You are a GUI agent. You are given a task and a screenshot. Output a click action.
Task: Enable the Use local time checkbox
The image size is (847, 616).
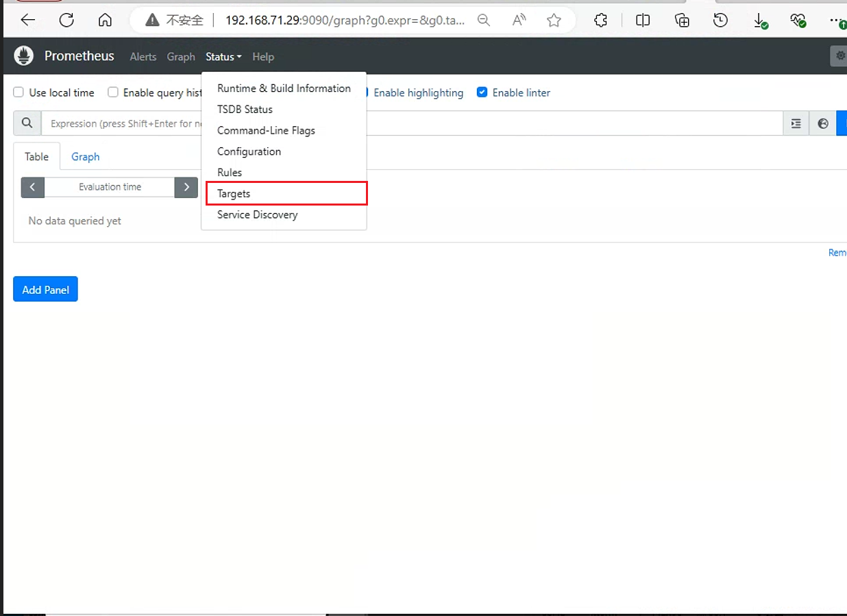(x=19, y=93)
